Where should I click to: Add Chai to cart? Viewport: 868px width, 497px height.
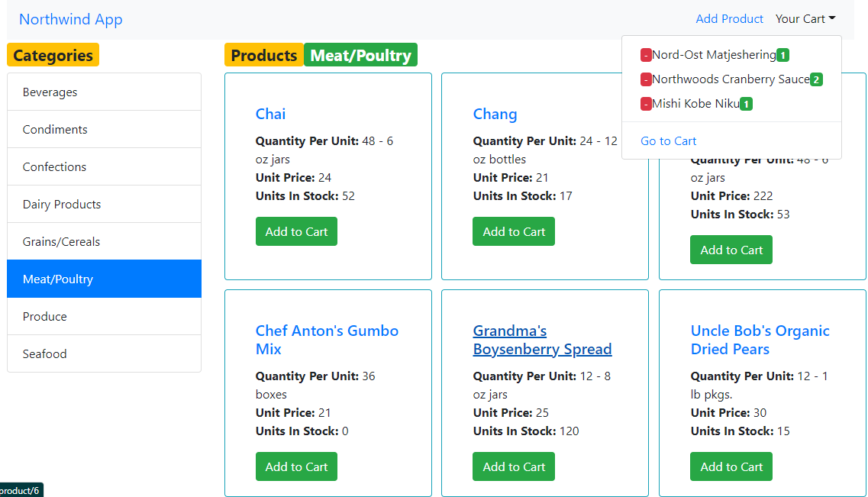pyautogui.click(x=296, y=231)
